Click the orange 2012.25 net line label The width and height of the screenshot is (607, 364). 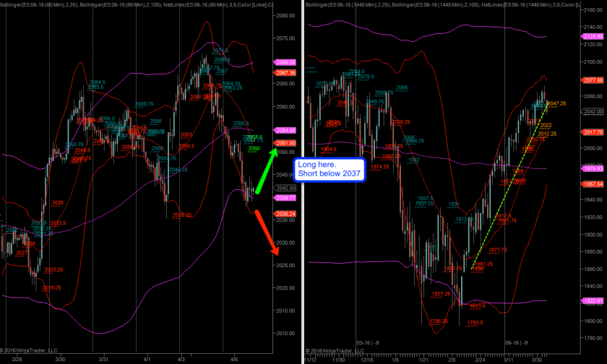(547, 134)
